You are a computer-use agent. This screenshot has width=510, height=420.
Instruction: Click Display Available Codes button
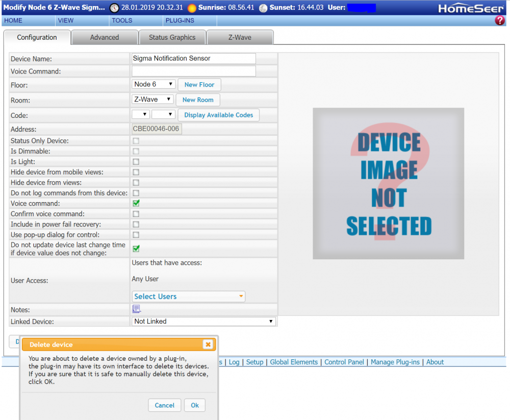click(218, 115)
